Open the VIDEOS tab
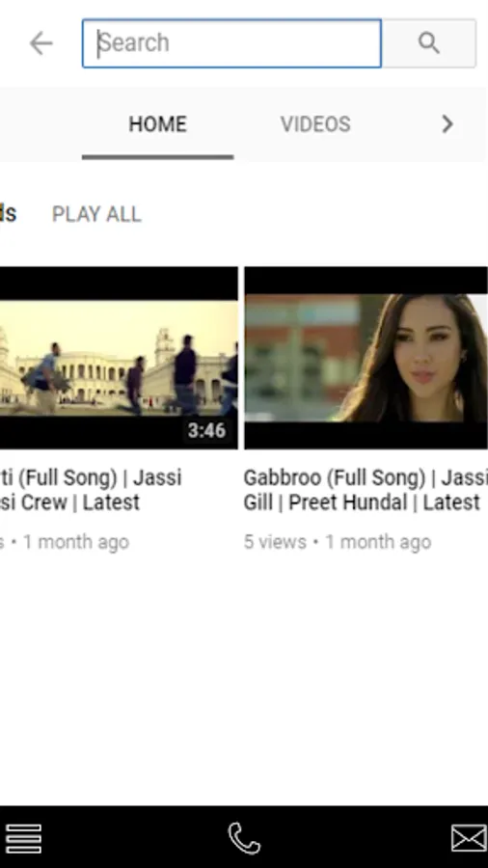Viewport: 488px width, 868px height. click(315, 124)
